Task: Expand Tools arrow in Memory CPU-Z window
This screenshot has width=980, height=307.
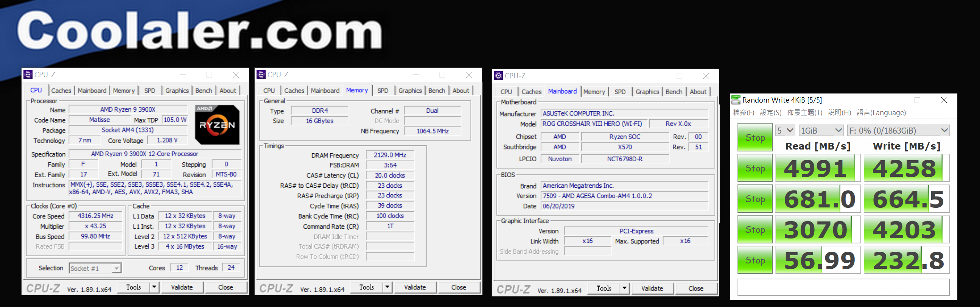Action: [387, 287]
